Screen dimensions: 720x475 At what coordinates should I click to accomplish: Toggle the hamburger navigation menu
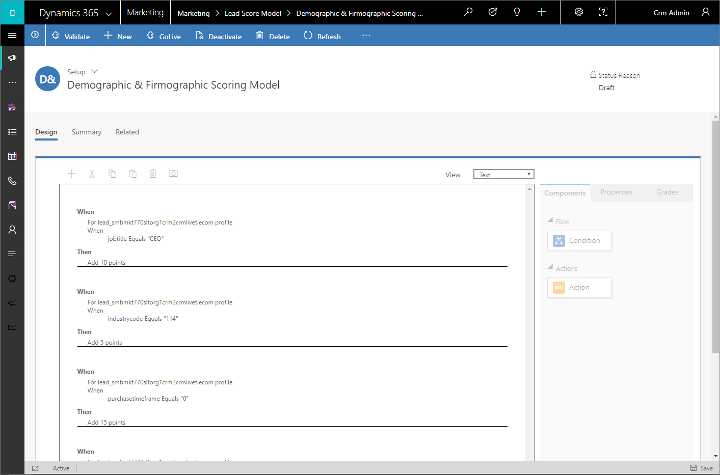point(12,35)
